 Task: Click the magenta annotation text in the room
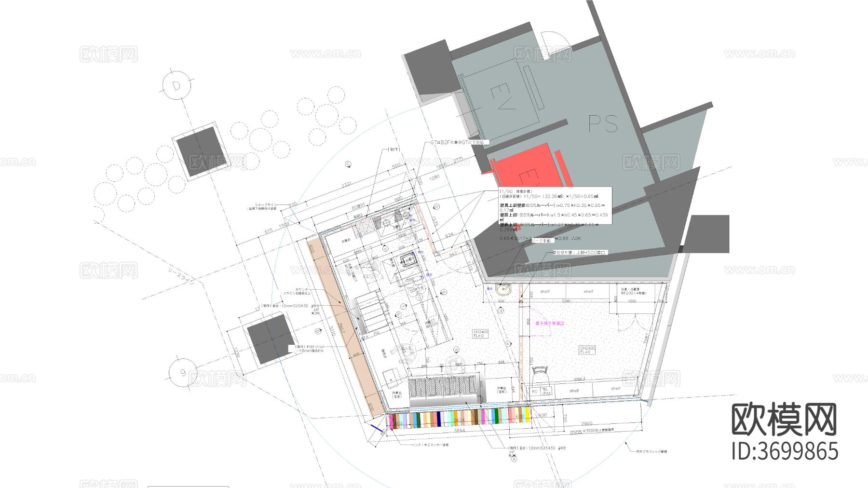[550, 324]
